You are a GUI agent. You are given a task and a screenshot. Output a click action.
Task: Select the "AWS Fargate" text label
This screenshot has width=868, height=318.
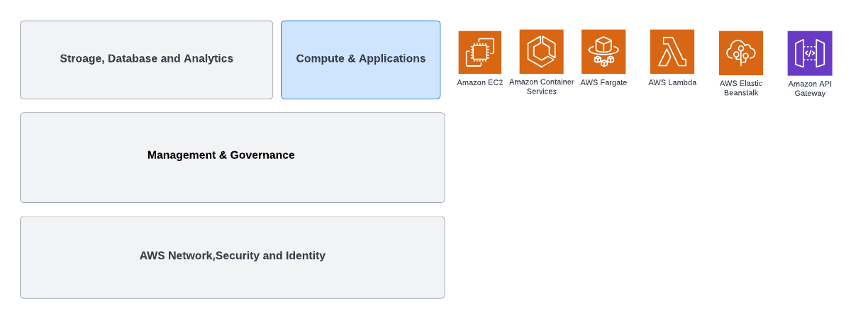click(x=603, y=82)
